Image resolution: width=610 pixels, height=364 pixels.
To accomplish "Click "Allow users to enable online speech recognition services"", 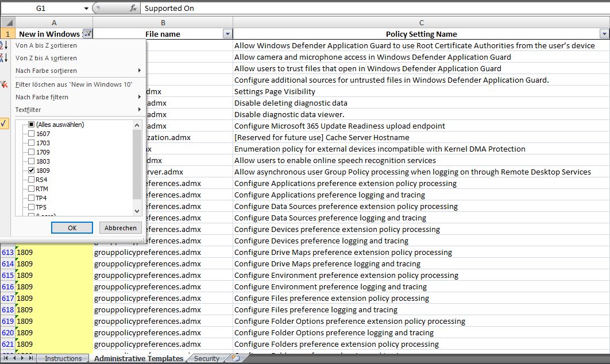I will [x=422, y=160].
